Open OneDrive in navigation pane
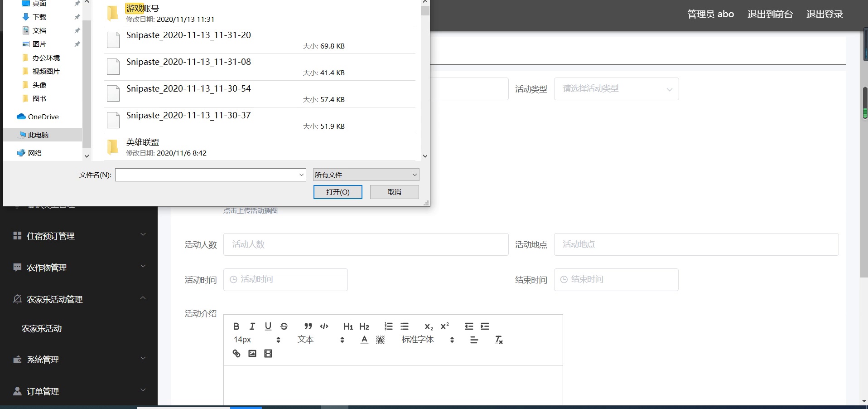Screen dimensions: 868x409 (38, 117)
